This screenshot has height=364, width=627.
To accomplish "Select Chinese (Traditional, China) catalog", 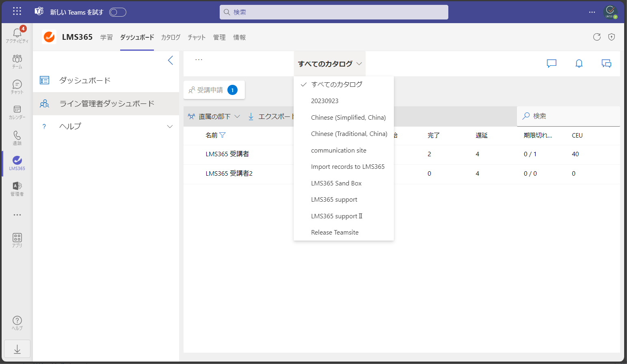I will click(x=344, y=134).
